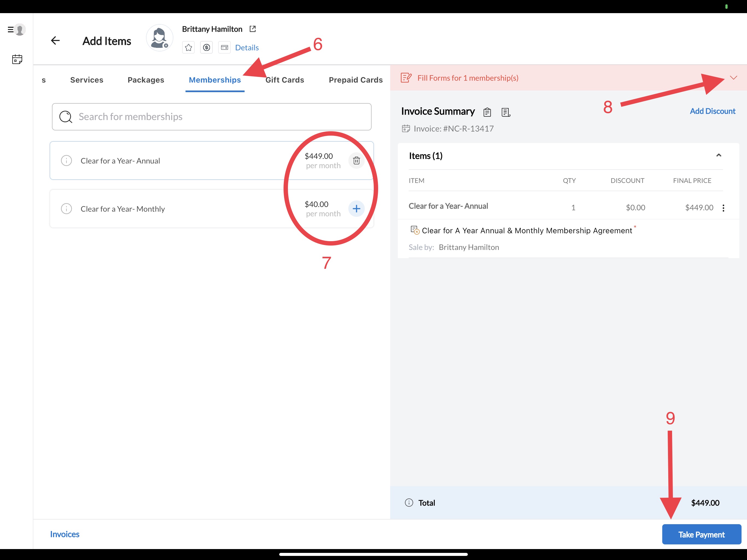This screenshot has width=747, height=560.
Task: Remove Clear for a Year- Annual with trash icon
Action: point(356,161)
